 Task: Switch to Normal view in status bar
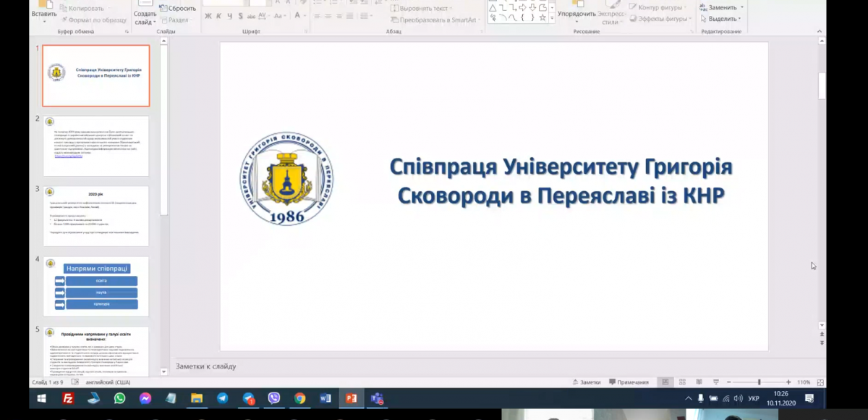(665, 382)
